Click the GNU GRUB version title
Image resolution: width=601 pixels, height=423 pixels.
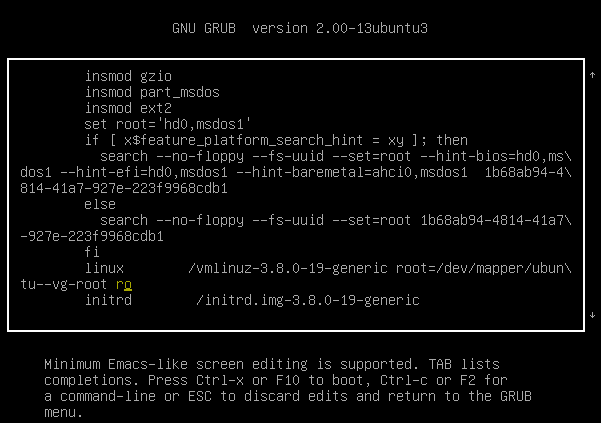(300, 28)
